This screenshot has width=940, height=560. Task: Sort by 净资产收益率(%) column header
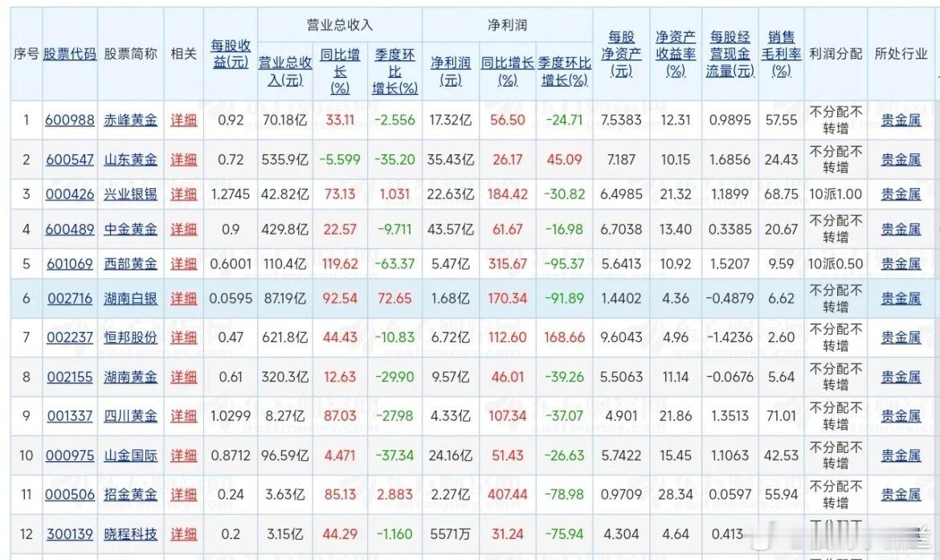click(x=676, y=54)
